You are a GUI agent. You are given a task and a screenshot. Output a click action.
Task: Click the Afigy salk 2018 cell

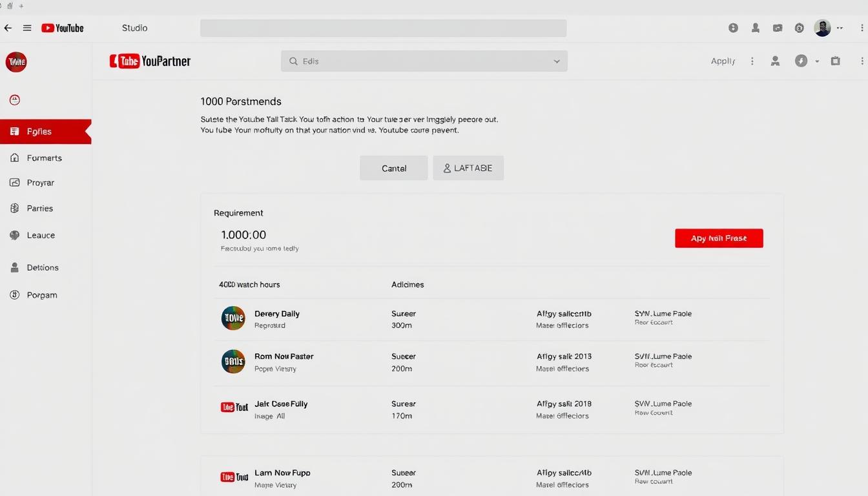564,404
